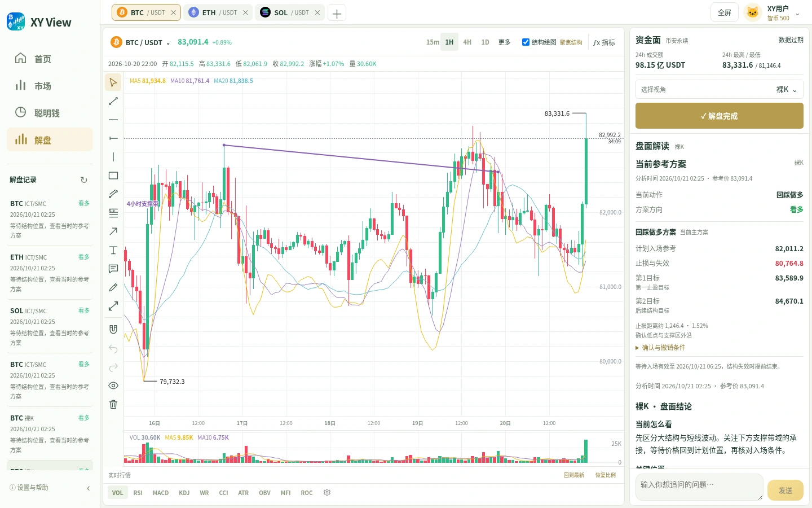Close the BTC / USDT tab
This screenshot has width=812, height=508.
[x=174, y=12]
